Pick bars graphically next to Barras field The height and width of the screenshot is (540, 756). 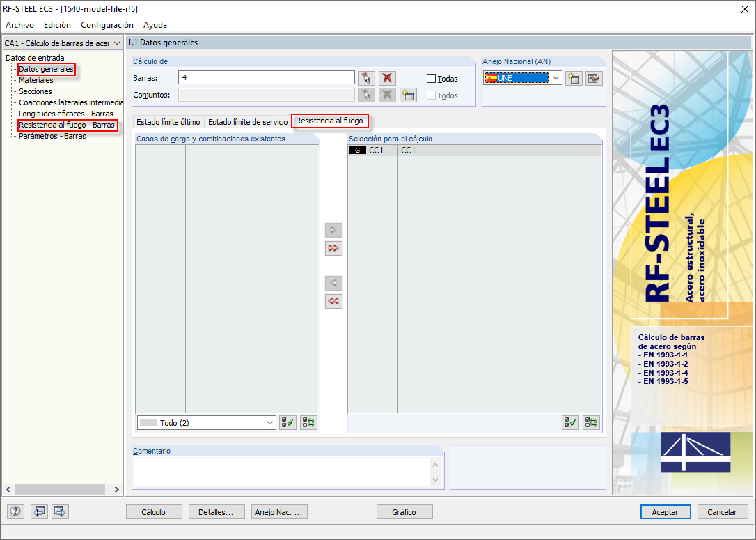pyautogui.click(x=366, y=78)
